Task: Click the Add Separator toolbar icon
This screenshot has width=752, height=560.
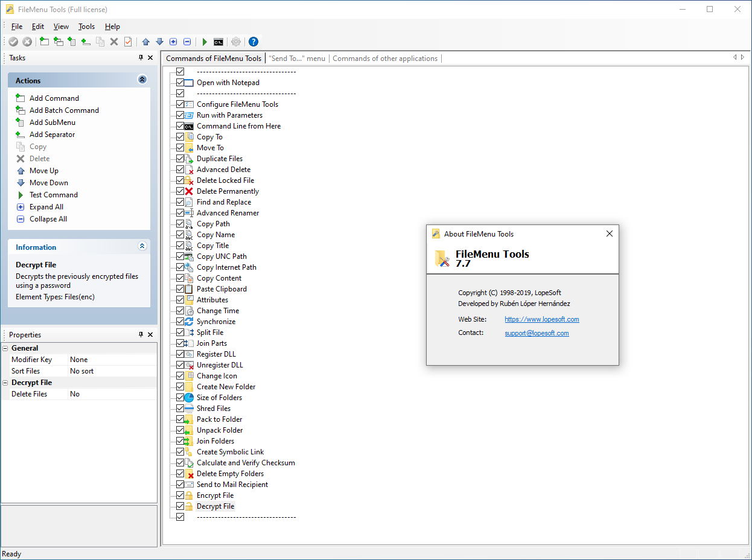Action: click(x=86, y=42)
